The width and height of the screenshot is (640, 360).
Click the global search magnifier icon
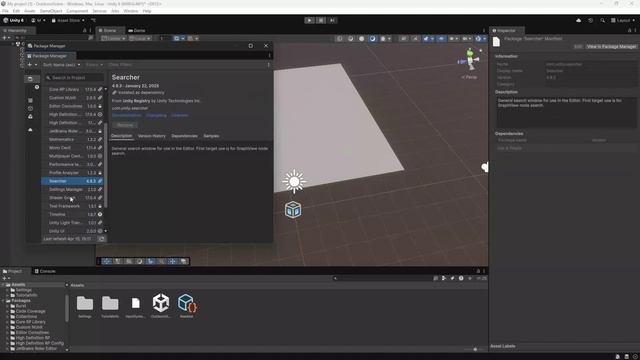click(x=602, y=20)
